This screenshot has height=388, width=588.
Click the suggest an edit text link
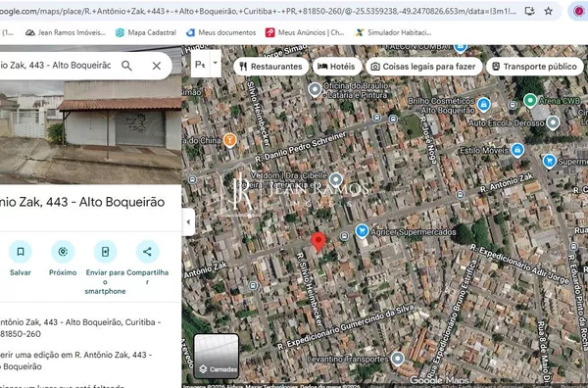(x=76, y=361)
